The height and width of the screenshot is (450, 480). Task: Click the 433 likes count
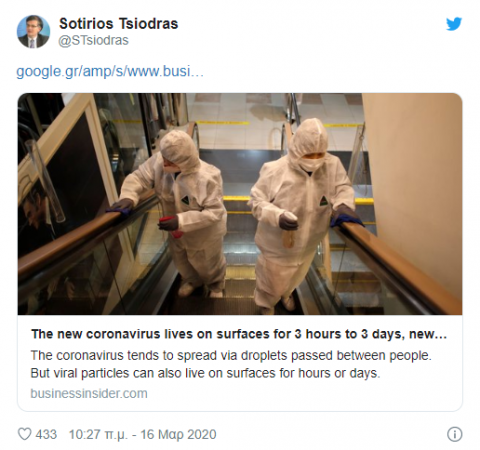(46, 434)
